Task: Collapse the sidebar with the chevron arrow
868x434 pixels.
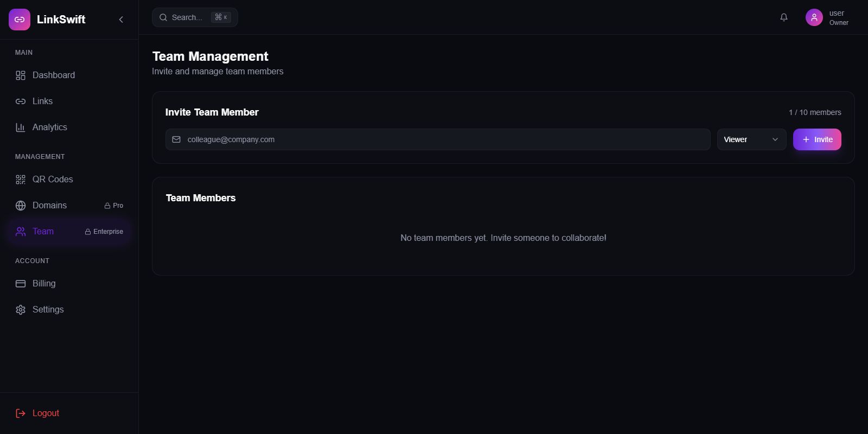Action: (121, 20)
